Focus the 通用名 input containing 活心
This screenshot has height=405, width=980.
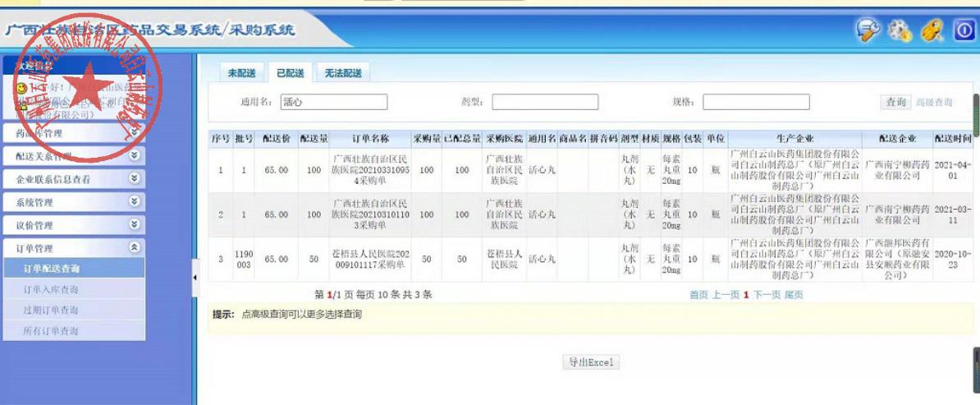point(334,102)
